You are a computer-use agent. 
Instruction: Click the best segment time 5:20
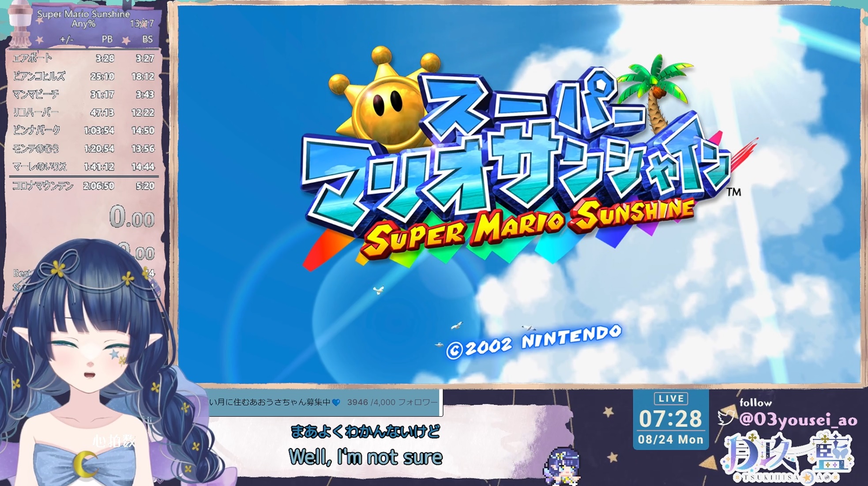[145, 186]
